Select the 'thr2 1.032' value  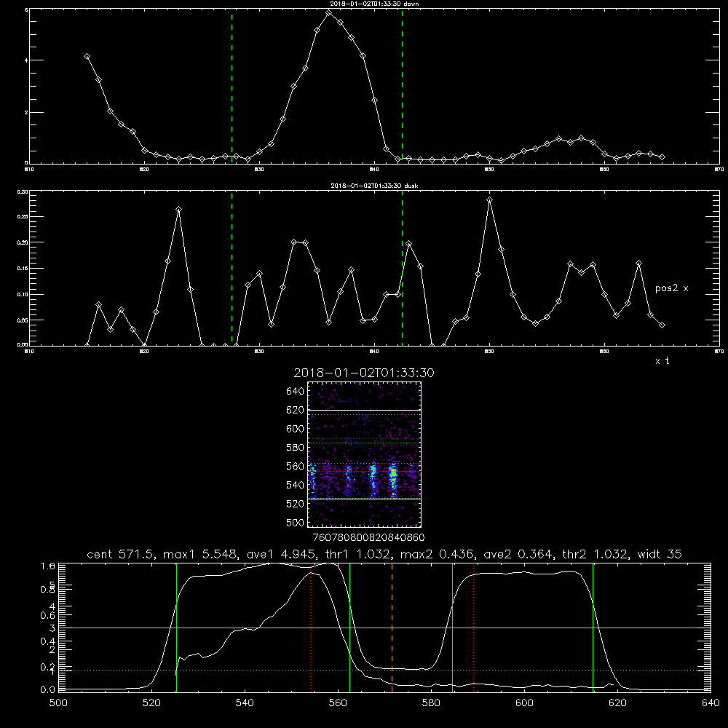click(596, 554)
